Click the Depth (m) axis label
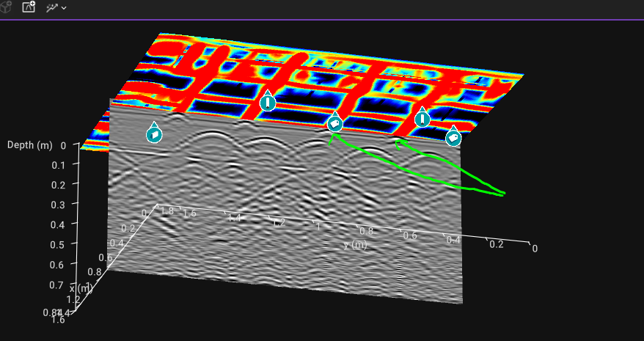 (30, 145)
